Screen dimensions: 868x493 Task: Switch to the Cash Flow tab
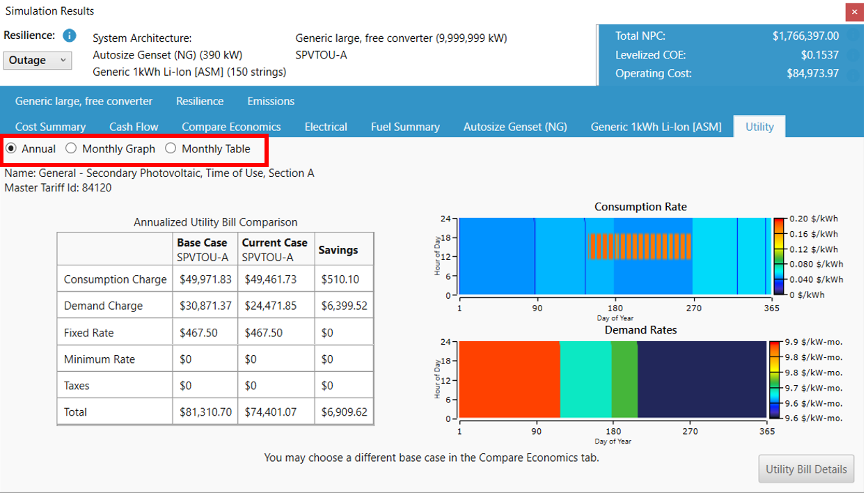click(134, 127)
